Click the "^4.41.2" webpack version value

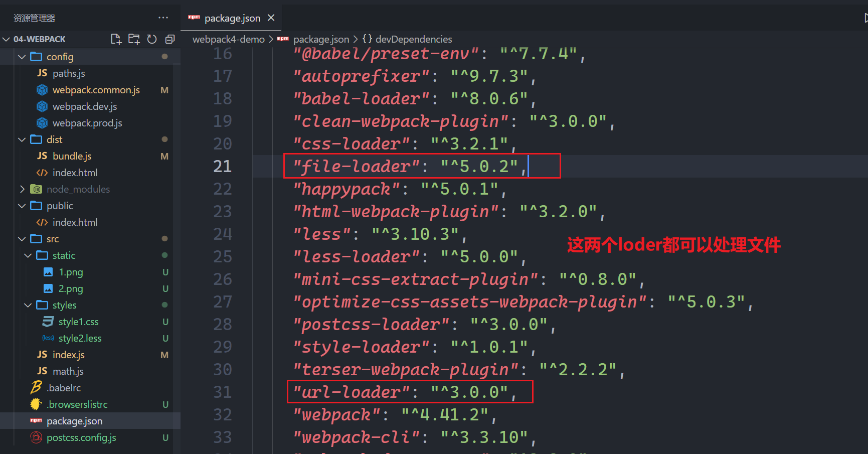pos(445,414)
